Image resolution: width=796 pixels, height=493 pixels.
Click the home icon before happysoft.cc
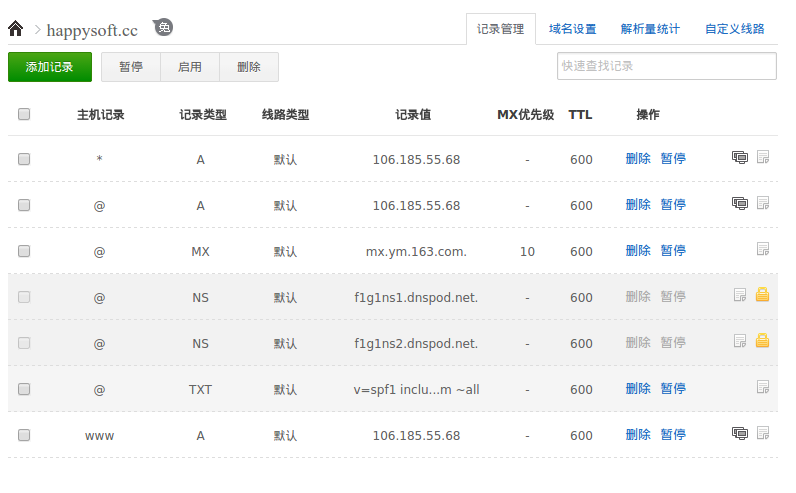pos(16,29)
